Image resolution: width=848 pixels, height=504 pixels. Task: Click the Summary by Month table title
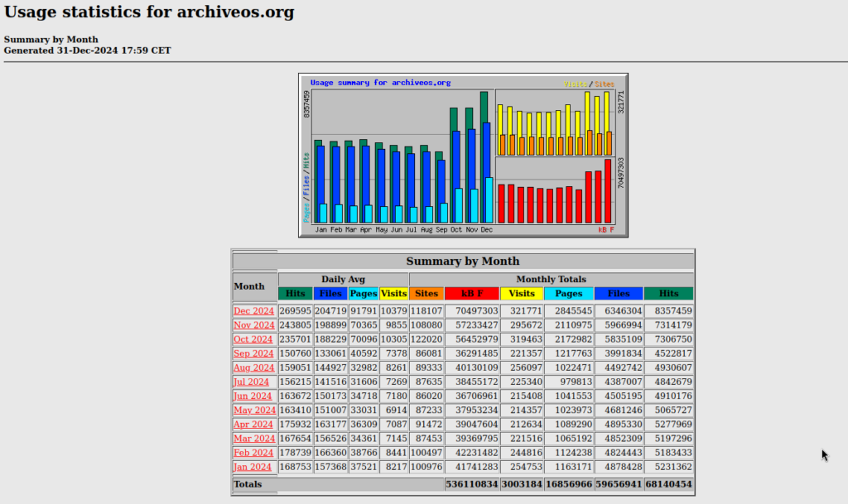point(465,261)
